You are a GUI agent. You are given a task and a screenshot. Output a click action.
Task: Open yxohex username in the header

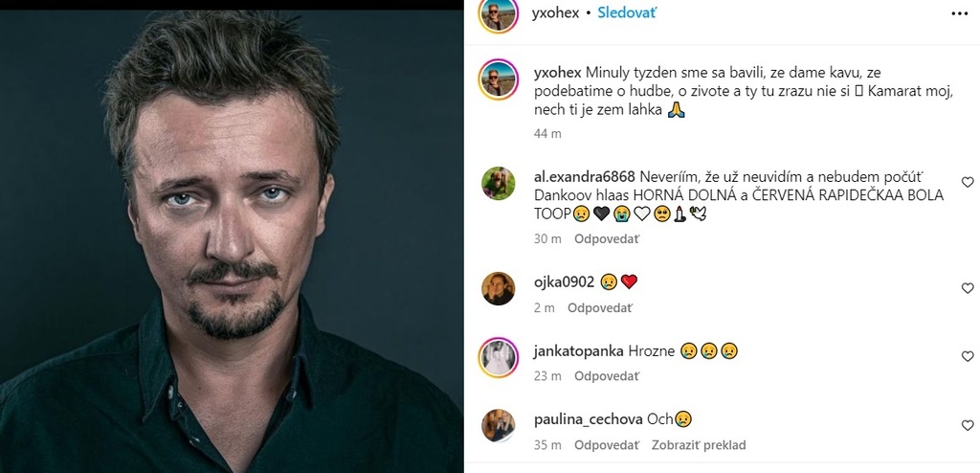(x=556, y=13)
